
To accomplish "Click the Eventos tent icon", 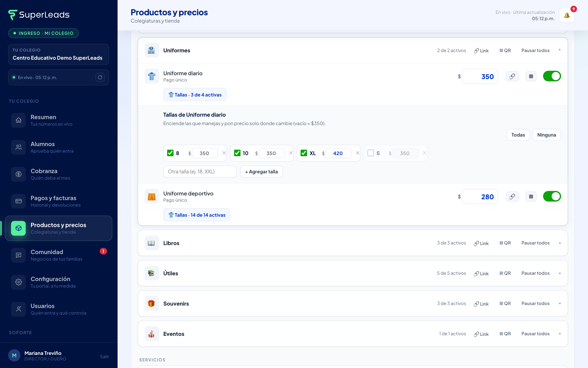I will [x=152, y=334].
